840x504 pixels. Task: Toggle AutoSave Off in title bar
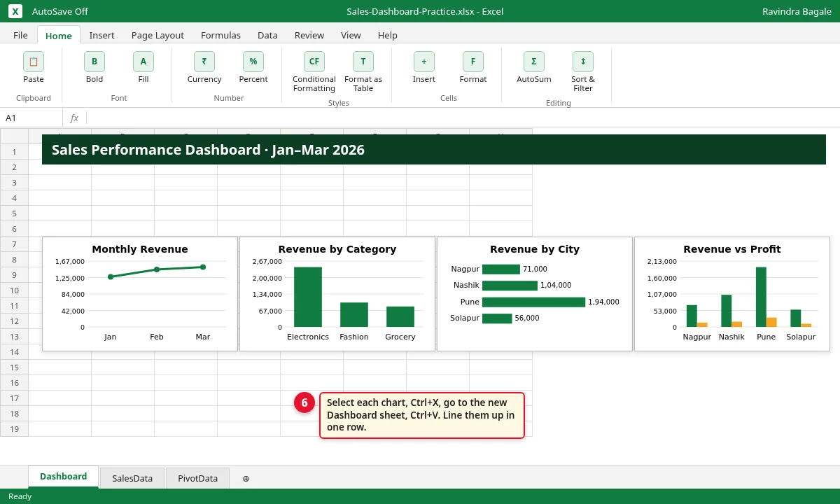coord(60,11)
